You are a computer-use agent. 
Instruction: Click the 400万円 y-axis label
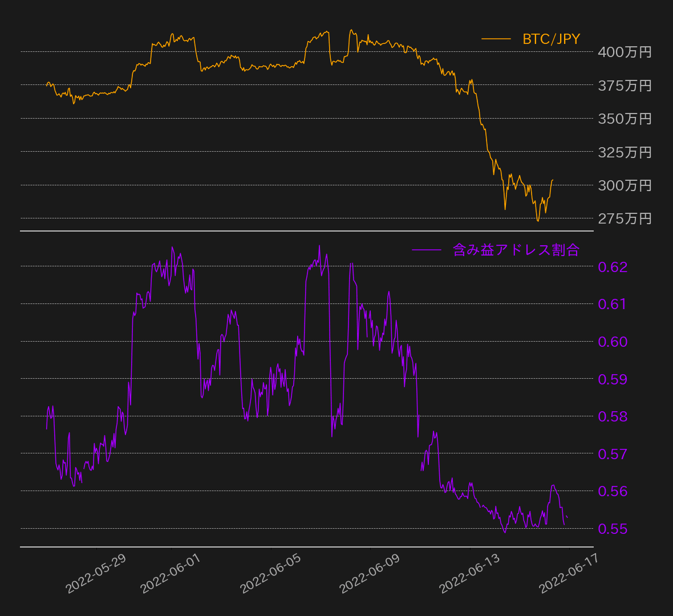(x=625, y=52)
